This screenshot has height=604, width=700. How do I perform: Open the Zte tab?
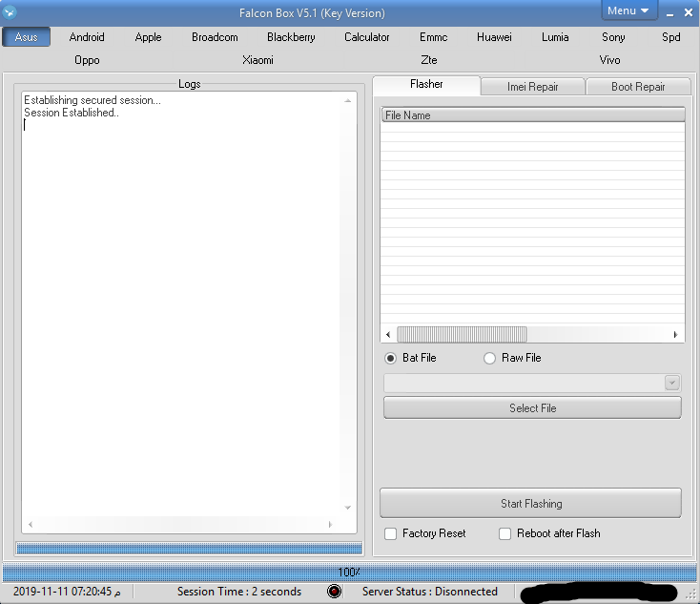[x=429, y=60]
